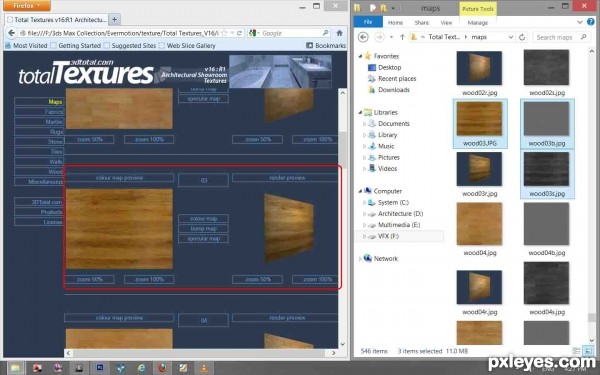Image resolution: width=600 pixels, height=375 pixels.
Task: Switch to large icons view in Explorer
Action: click(x=588, y=351)
